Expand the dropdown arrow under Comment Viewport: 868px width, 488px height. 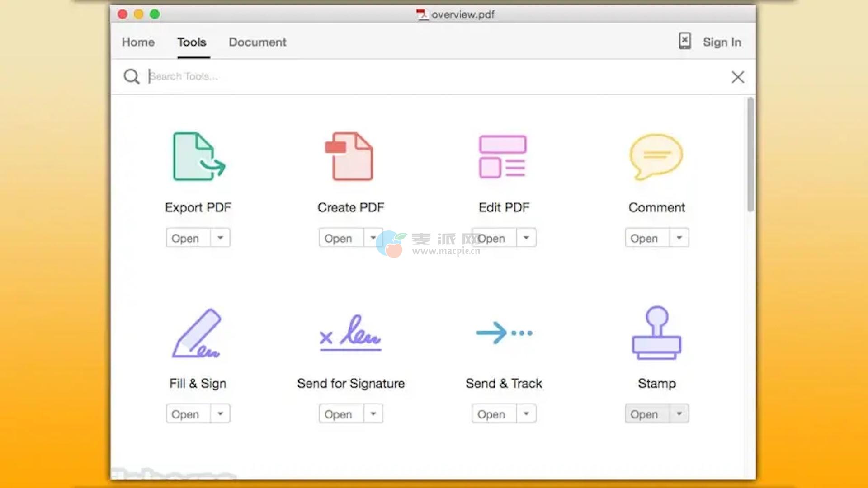pos(679,238)
